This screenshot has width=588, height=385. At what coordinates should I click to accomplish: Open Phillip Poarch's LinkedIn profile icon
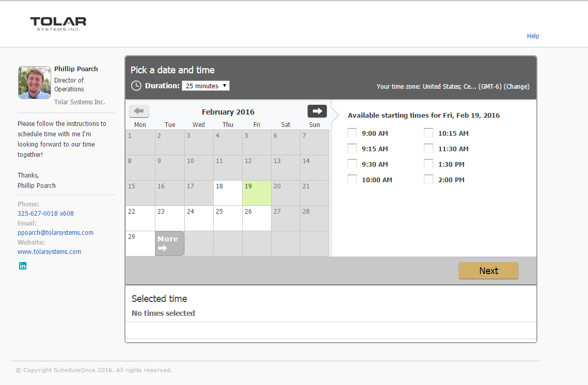[x=23, y=266]
